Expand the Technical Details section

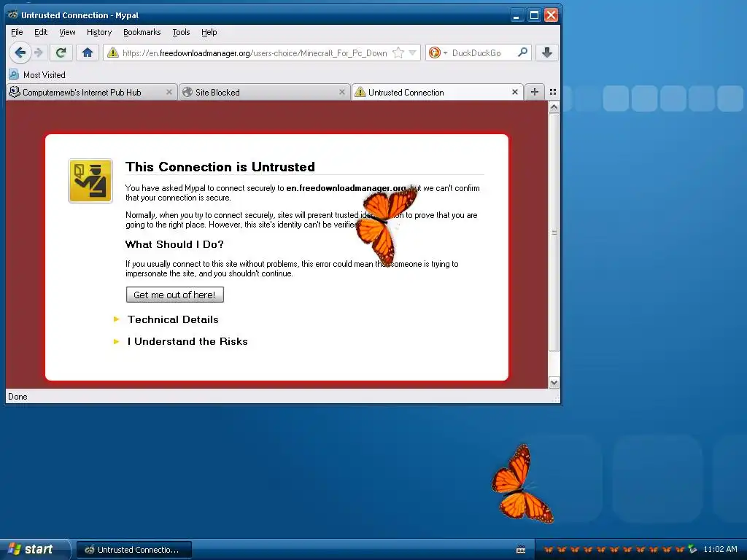(x=173, y=319)
